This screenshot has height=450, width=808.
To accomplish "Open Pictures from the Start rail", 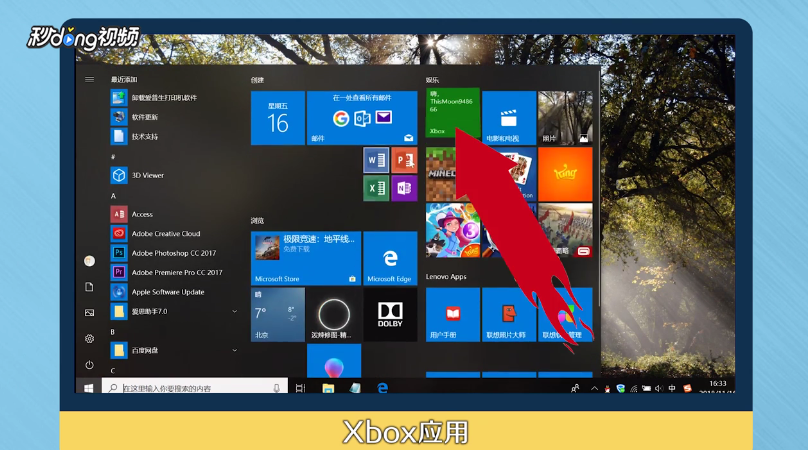I will tap(89, 313).
